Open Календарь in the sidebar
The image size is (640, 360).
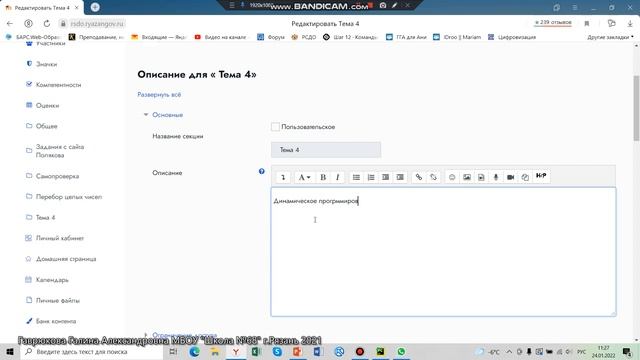click(x=52, y=280)
